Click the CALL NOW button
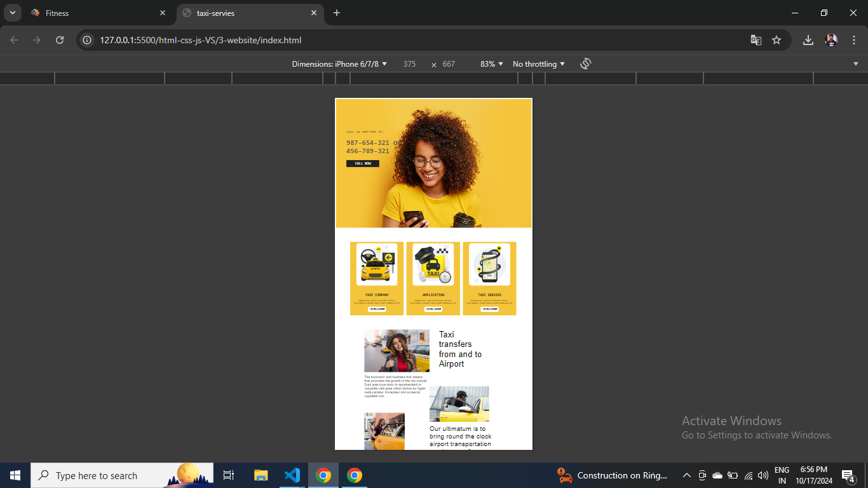Screen dimensions: 868x488 [363, 163]
